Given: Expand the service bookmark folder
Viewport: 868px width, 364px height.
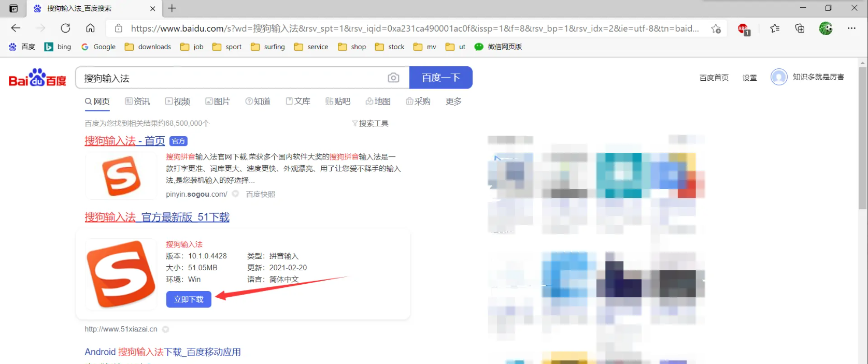Looking at the screenshot, I should tap(311, 47).
